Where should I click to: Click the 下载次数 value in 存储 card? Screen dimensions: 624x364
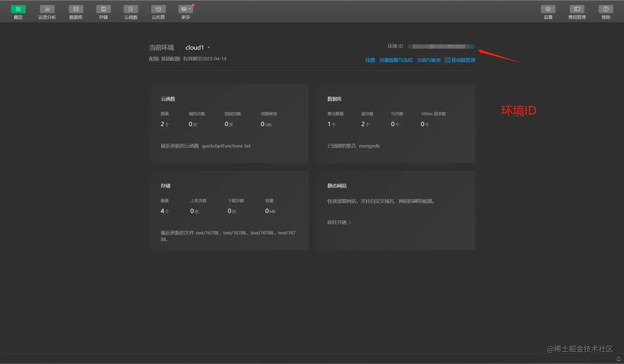click(232, 211)
